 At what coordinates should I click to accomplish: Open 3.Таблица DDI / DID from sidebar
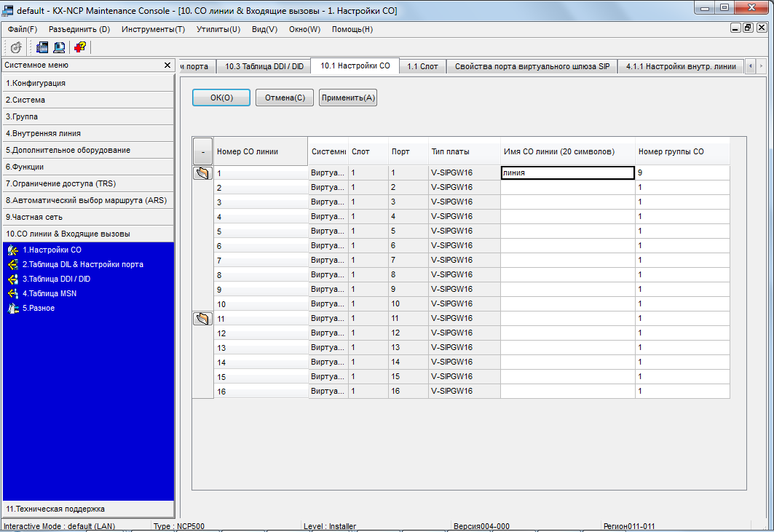coord(56,279)
